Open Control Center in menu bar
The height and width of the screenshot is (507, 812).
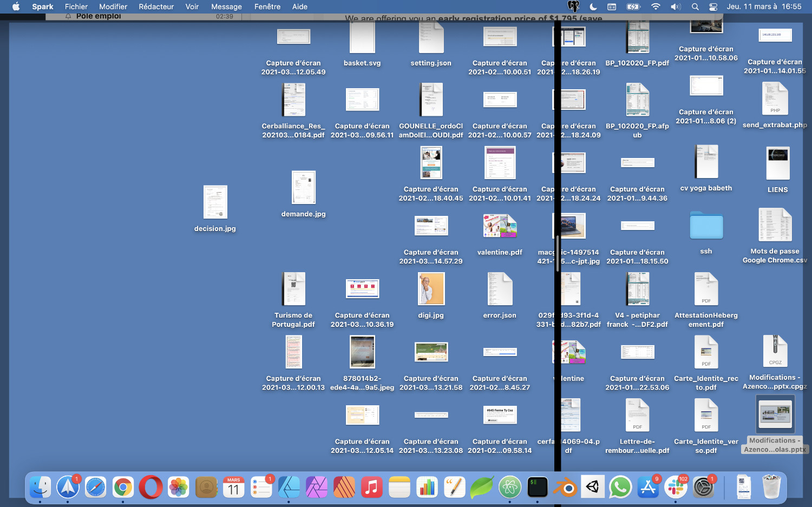point(713,6)
